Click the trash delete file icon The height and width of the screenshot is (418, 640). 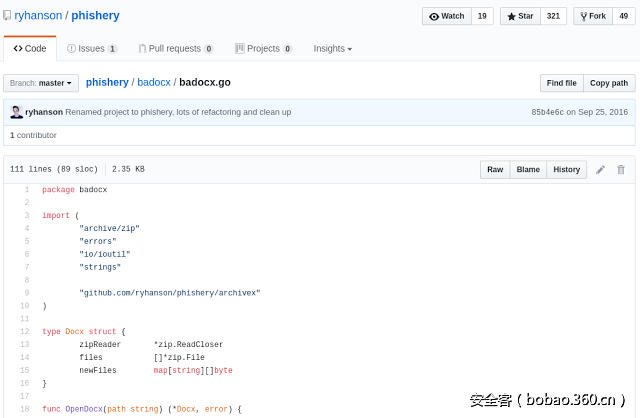tap(621, 170)
